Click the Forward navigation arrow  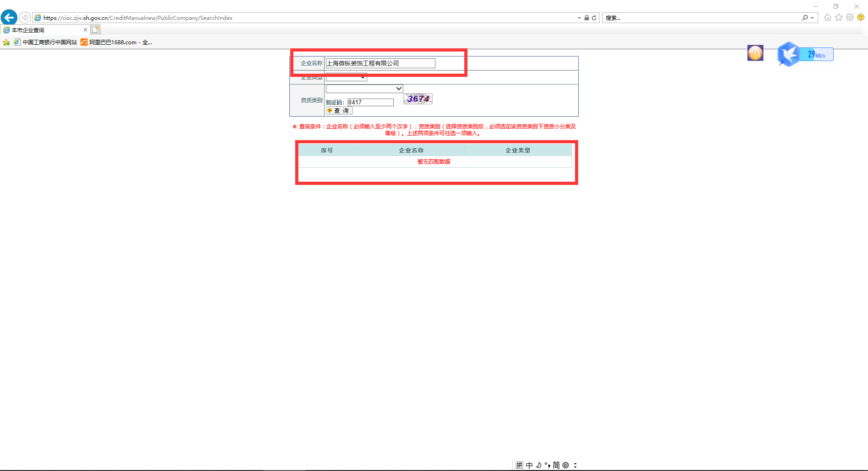(25, 18)
